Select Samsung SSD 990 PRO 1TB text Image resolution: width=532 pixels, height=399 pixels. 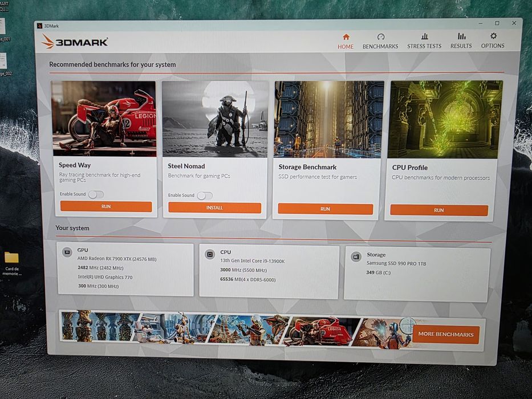pyautogui.click(x=396, y=263)
